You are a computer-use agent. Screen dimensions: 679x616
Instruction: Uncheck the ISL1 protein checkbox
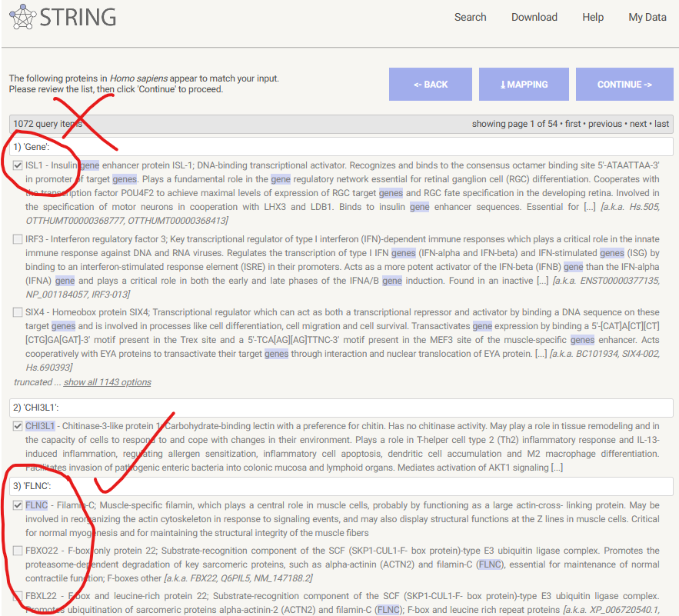click(18, 165)
